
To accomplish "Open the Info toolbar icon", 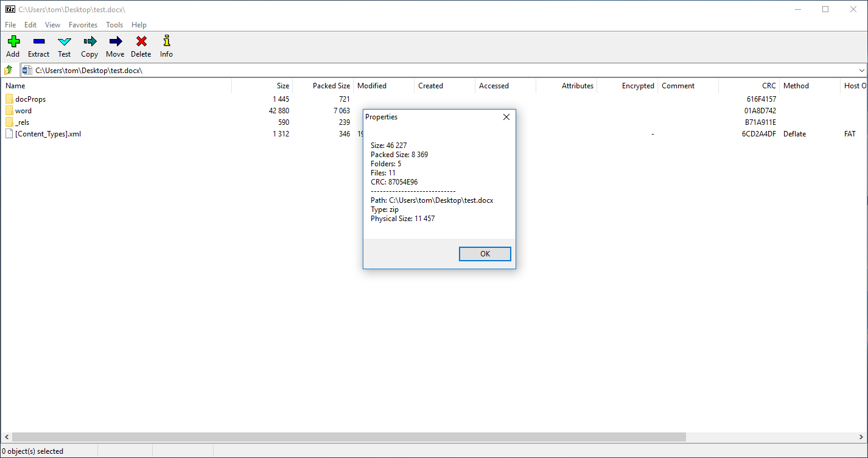I will point(166,41).
